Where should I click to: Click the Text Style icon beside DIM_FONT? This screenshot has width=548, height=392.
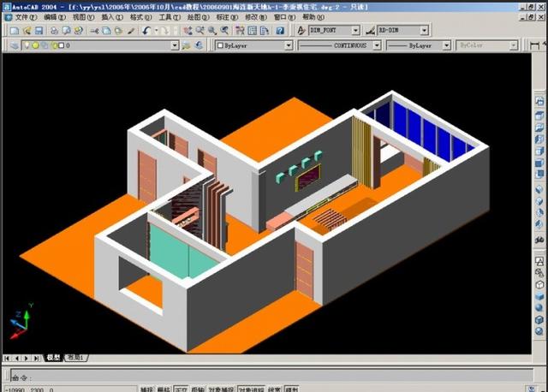click(301, 31)
